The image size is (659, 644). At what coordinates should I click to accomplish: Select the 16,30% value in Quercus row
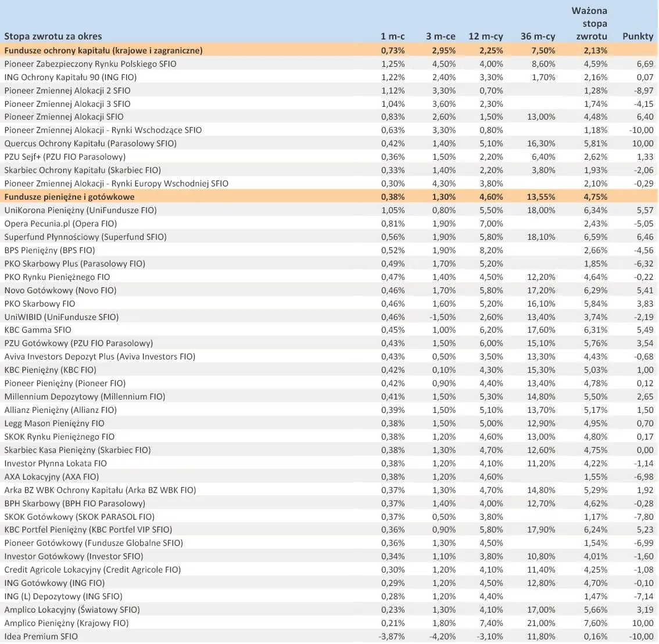(x=541, y=143)
